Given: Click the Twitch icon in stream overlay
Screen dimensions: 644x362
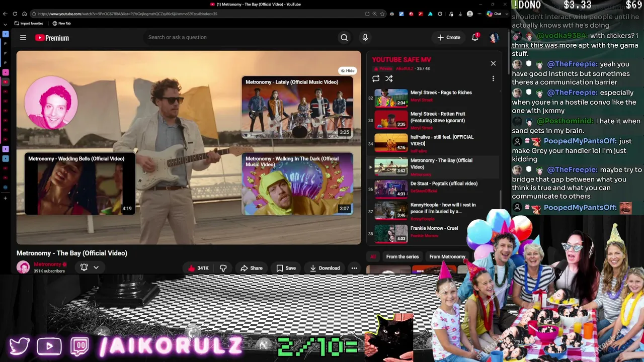Looking at the screenshot, I should tap(79, 346).
